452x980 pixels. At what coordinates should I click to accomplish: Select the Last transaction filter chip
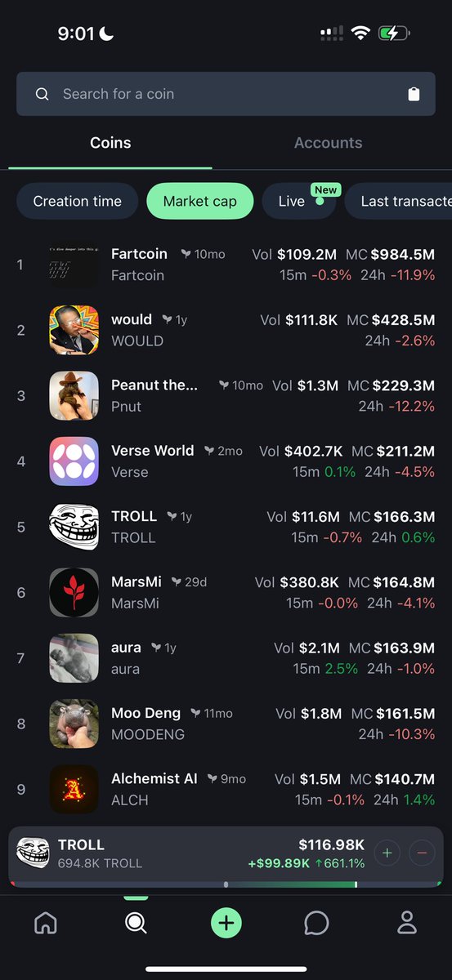pos(399,201)
